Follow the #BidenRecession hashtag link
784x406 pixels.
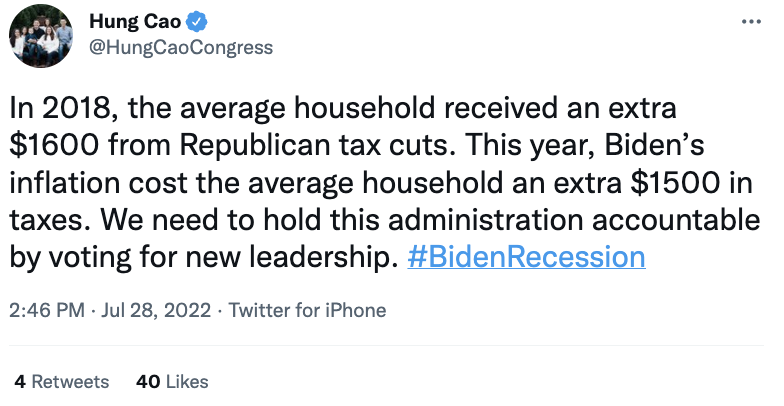[x=526, y=257]
